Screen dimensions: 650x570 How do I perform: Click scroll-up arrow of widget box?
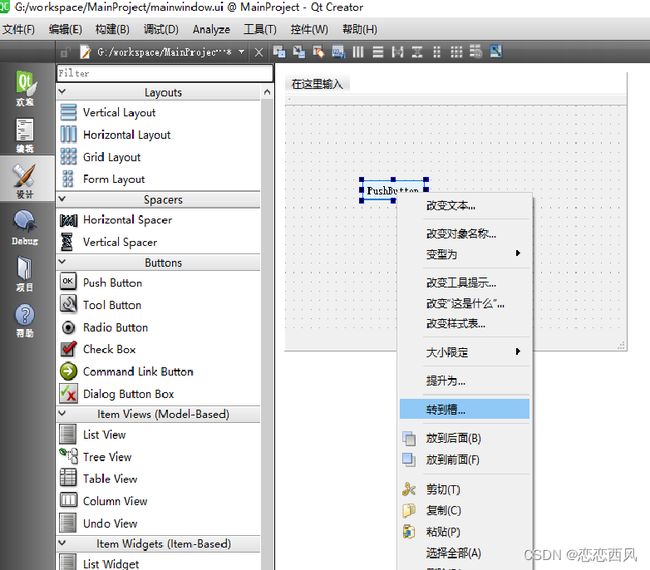coord(267,92)
